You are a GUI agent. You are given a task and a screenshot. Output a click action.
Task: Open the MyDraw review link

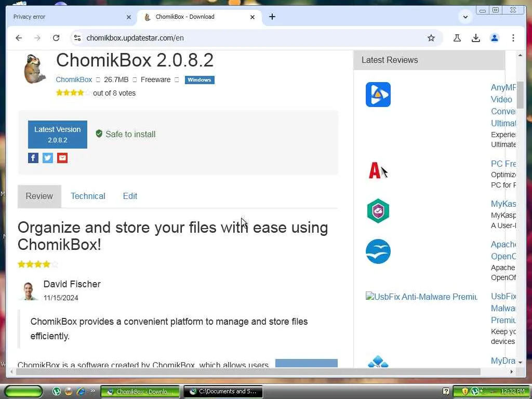click(x=503, y=361)
